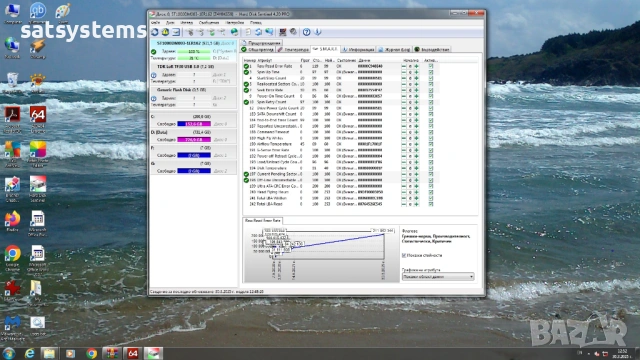Switch to the Log journal tab

click(394, 49)
